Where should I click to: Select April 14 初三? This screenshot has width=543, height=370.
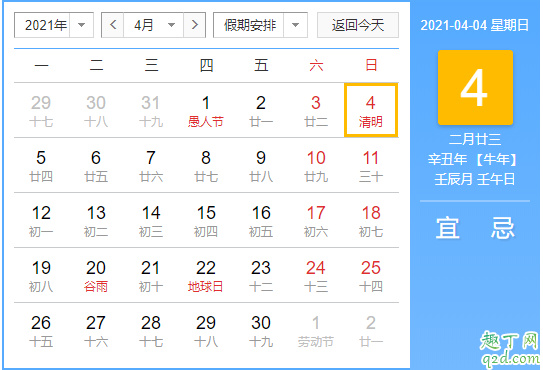(x=151, y=221)
